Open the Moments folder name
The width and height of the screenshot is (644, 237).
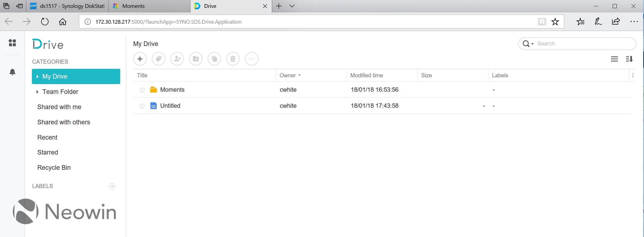pos(172,90)
